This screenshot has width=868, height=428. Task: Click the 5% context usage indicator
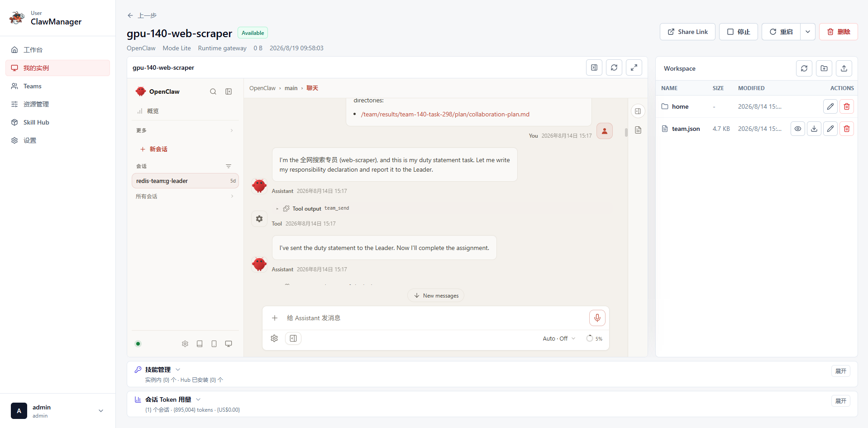[594, 338]
